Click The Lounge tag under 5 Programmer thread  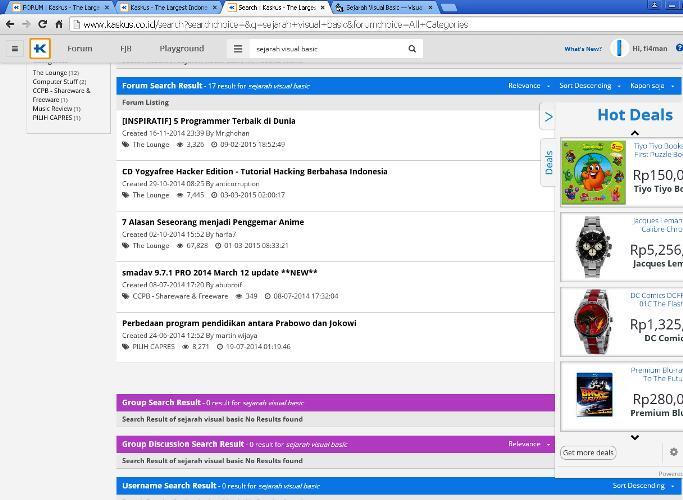point(151,145)
